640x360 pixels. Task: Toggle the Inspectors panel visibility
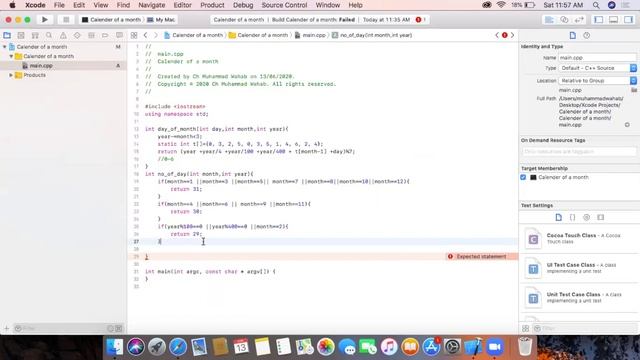tap(628, 20)
